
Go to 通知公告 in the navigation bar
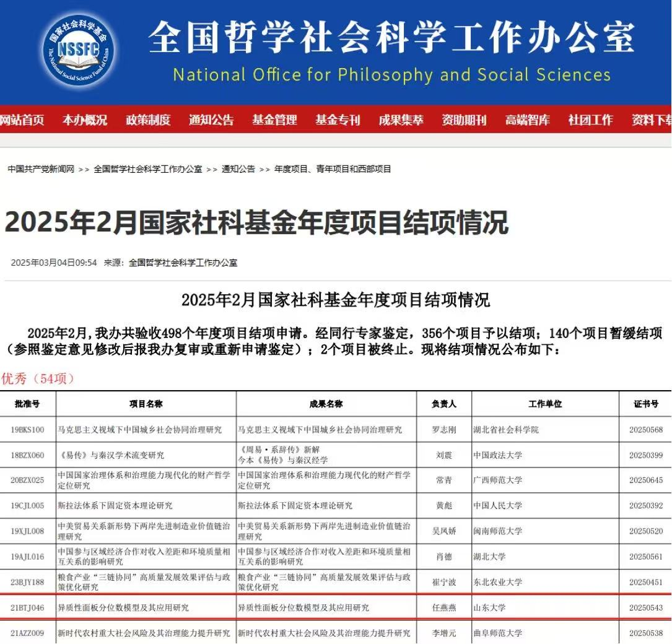[x=211, y=120]
